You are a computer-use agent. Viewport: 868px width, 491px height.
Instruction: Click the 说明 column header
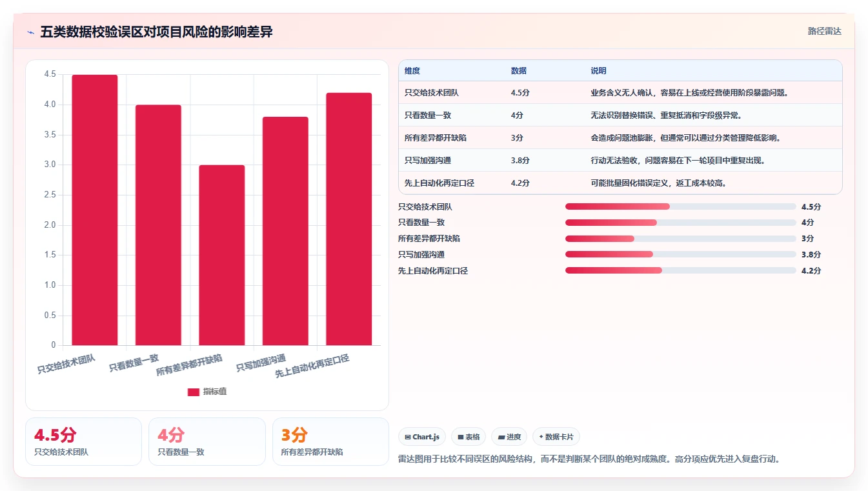[x=598, y=71]
